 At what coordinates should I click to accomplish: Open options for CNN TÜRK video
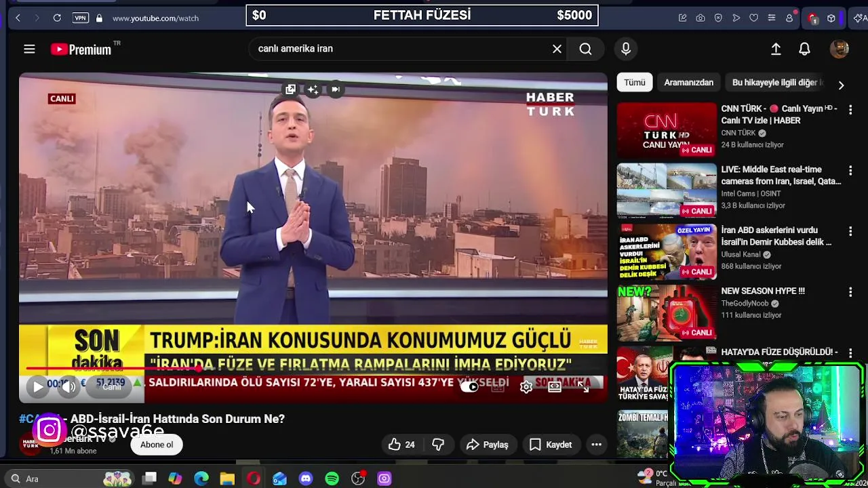tap(850, 109)
